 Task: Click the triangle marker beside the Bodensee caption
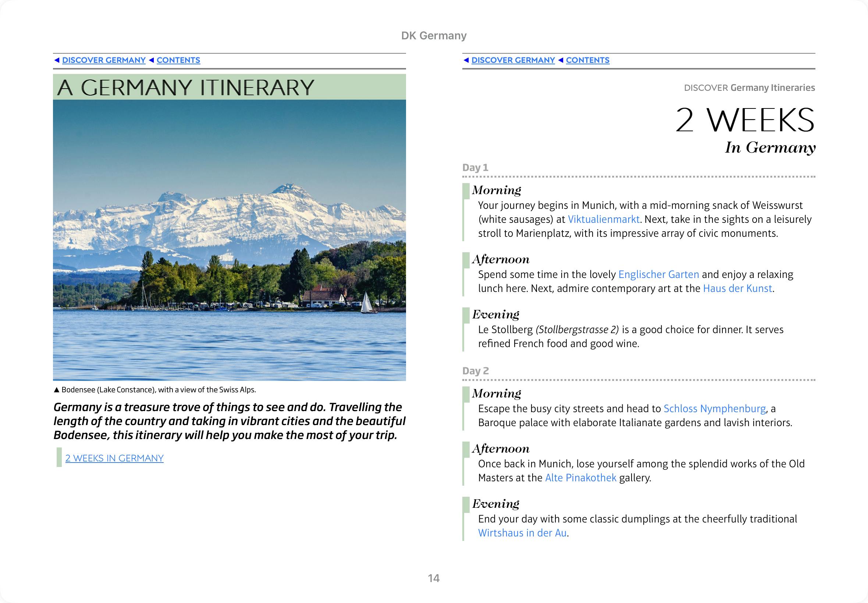(57, 390)
